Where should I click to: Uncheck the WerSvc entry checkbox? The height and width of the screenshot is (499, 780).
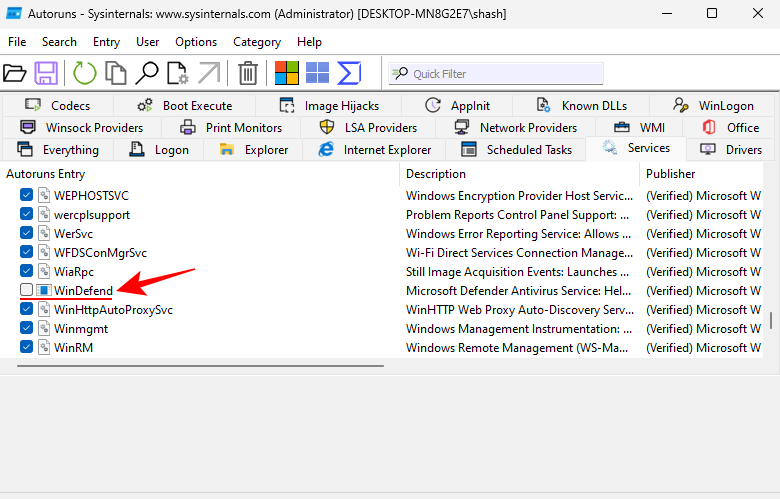pos(27,234)
